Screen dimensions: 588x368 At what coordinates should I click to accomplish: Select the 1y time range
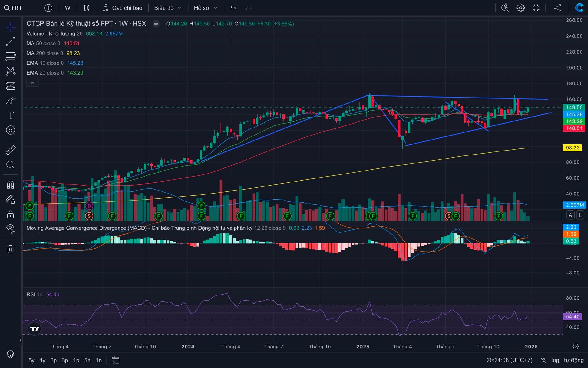pos(43,360)
